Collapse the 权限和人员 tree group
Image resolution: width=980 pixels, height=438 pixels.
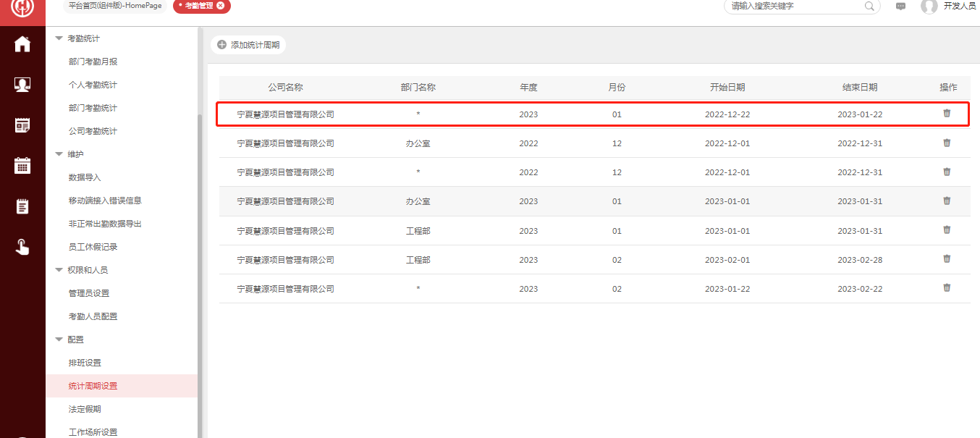pos(59,270)
